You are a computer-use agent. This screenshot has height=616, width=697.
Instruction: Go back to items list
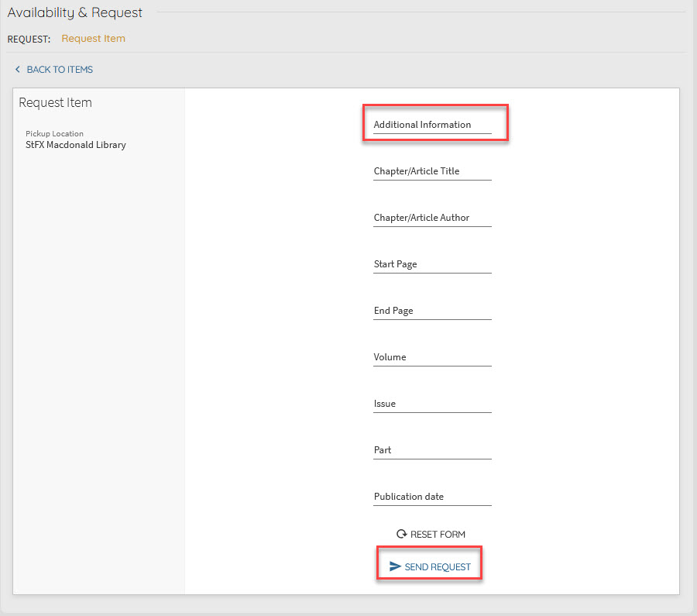pyautogui.click(x=59, y=70)
